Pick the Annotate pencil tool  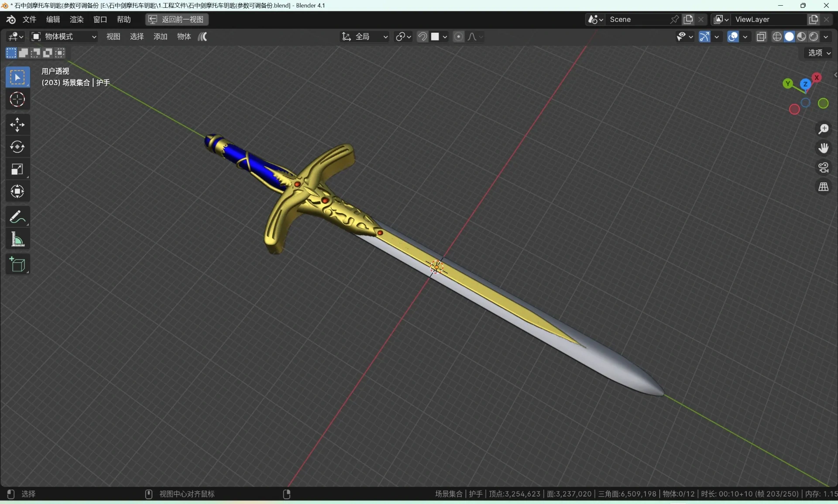pyautogui.click(x=17, y=217)
